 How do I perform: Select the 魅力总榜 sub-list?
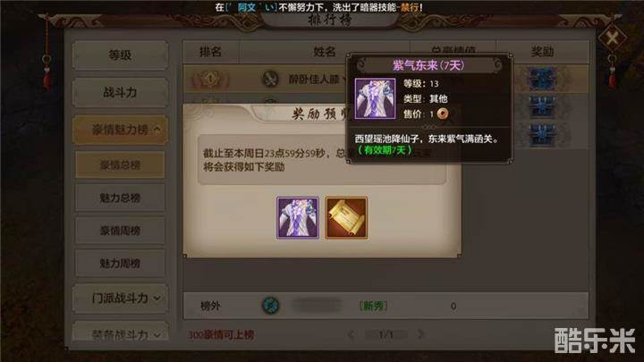[120, 198]
